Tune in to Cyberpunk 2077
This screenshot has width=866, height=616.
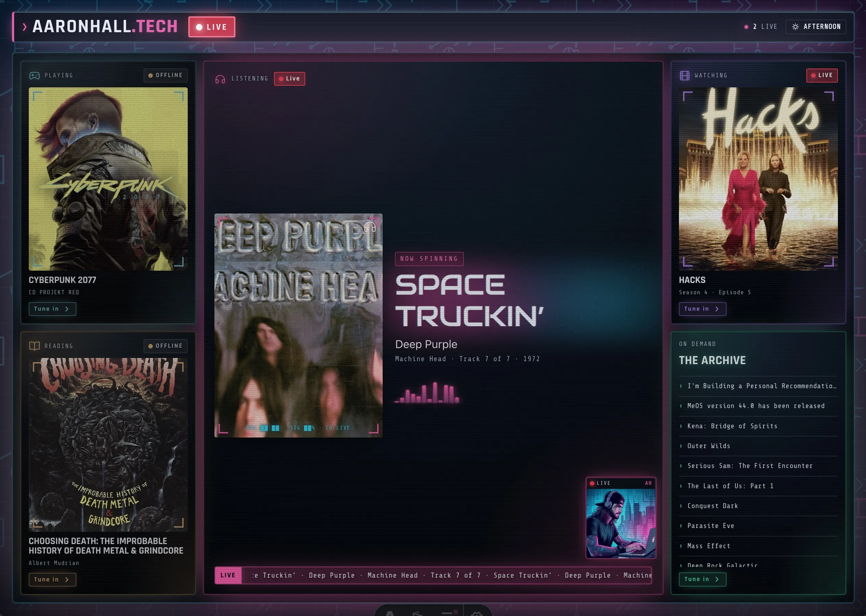click(52, 309)
